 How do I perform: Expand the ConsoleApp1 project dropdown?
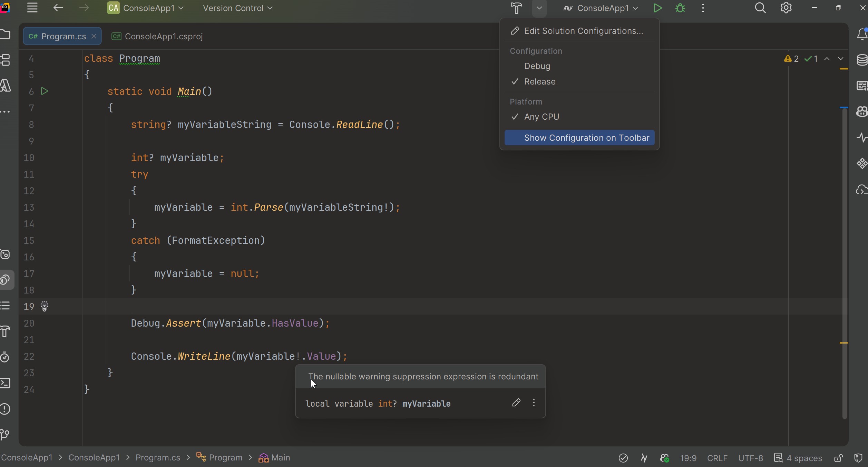[x=145, y=8]
